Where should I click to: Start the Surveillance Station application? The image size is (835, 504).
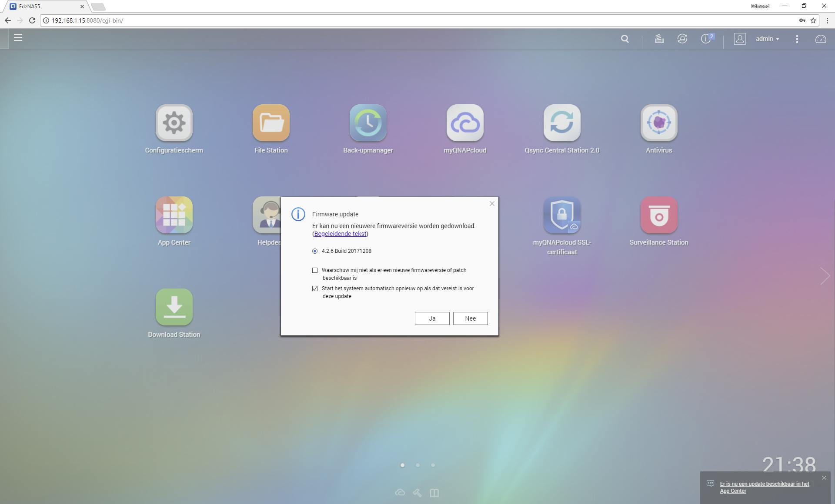tap(658, 215)
